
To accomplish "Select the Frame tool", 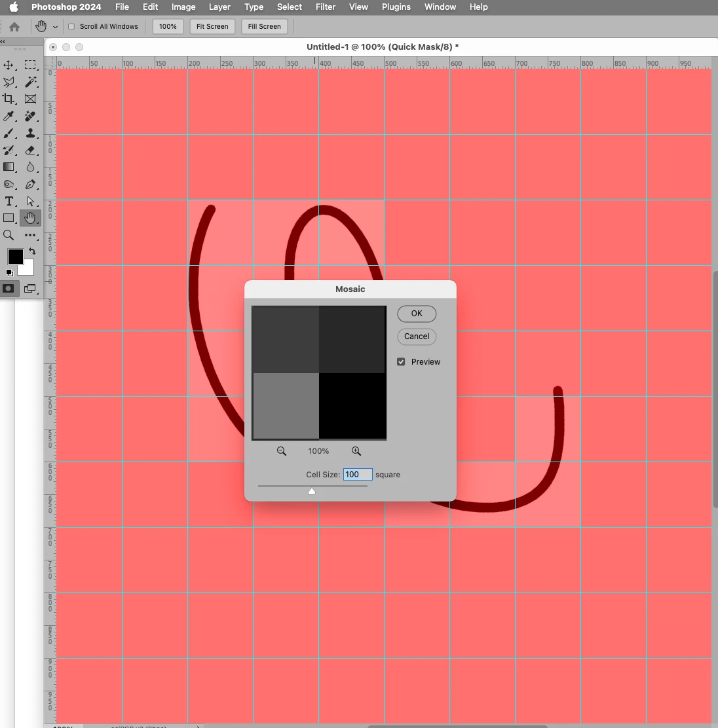I will pos(30,99).
